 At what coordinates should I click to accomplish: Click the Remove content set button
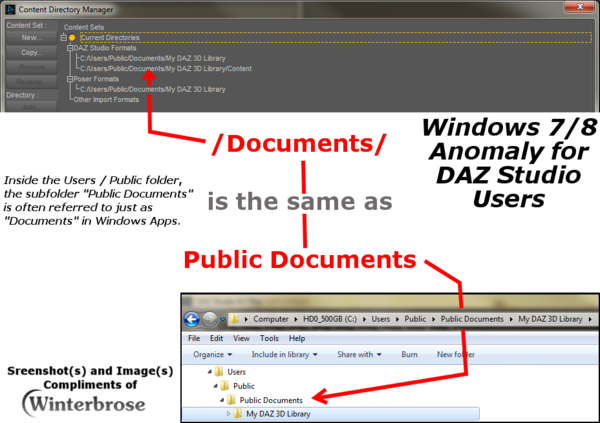tap(32, 67)
